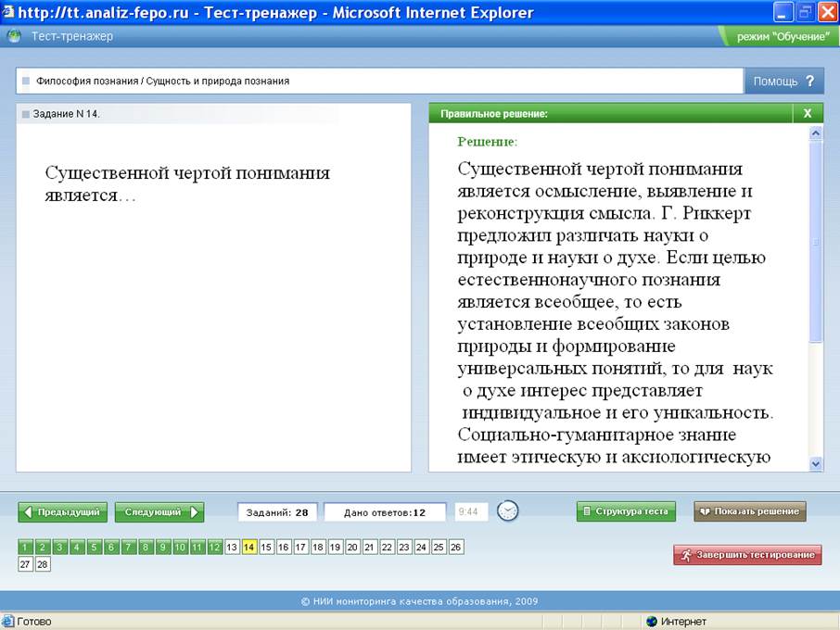The width and height of the screenshot is (840, 630).
Task: Minimize the Internet Explorer window
Action: coord(783,12)
